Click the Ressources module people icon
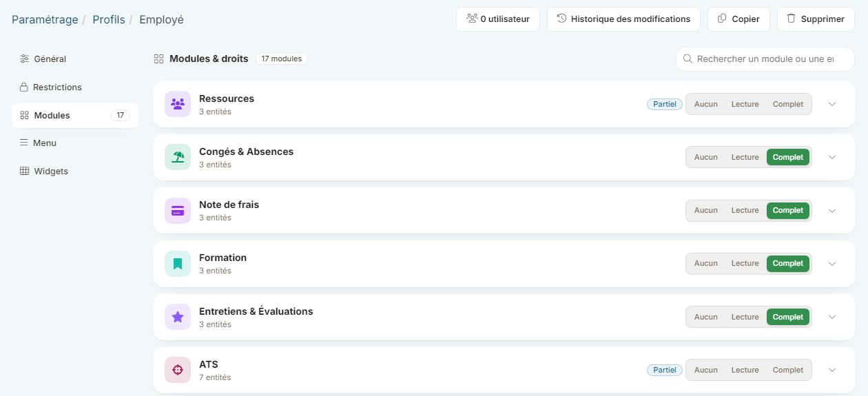Viewport: 868px width, 396px height. pos(178,104)
